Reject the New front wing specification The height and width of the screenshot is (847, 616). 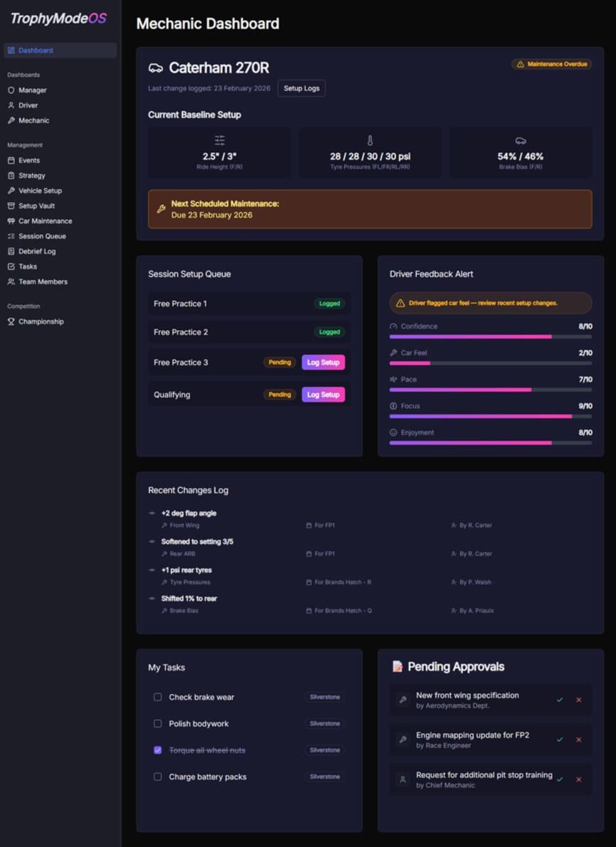coord(578,700)
